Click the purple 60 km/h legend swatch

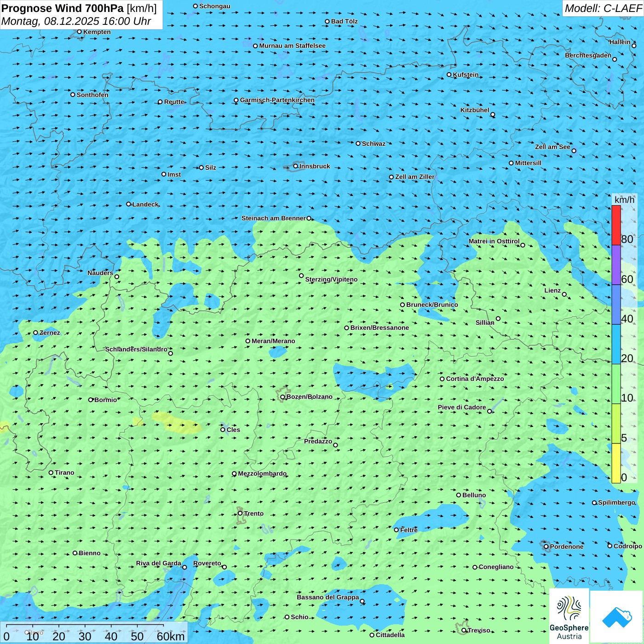coord(616,265)
